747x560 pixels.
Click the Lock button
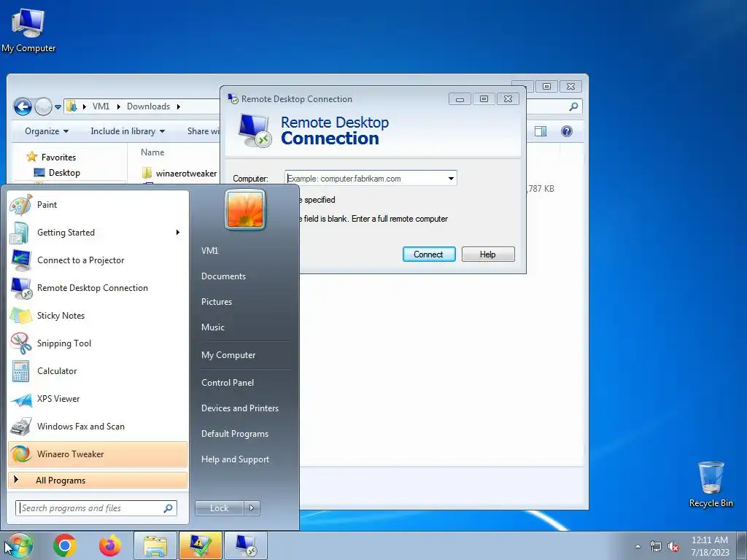[x=219, y=508]
